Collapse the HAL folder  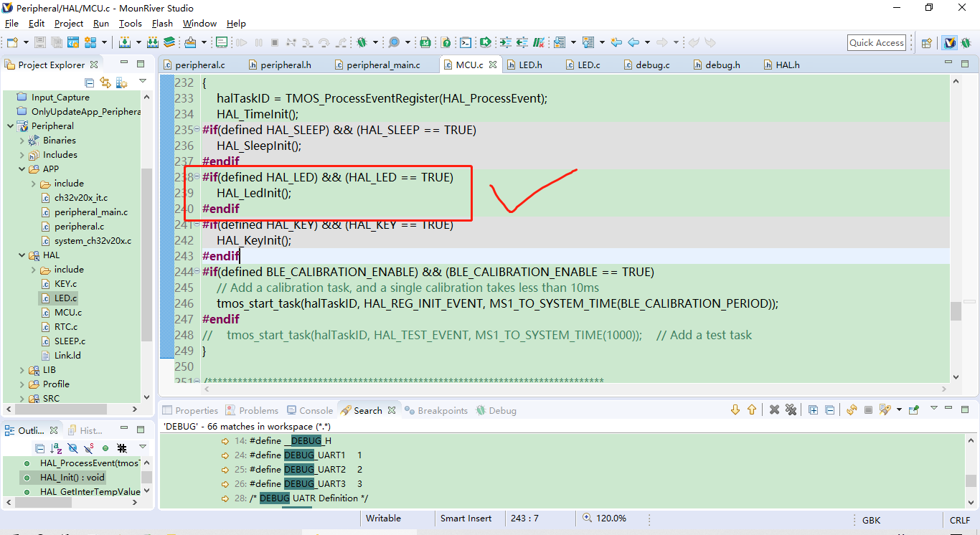pos(22,255)
